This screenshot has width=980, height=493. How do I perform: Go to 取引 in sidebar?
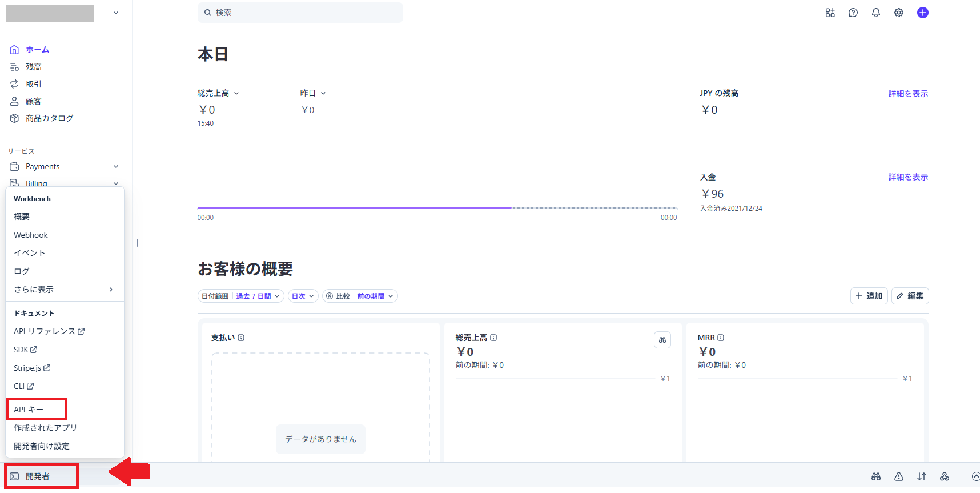[34, 84]
